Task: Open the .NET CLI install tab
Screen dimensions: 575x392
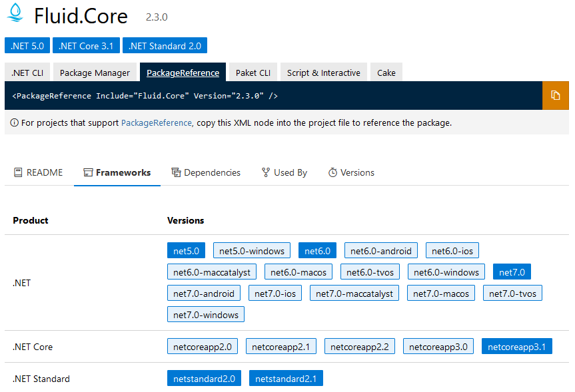Action: 27,73
